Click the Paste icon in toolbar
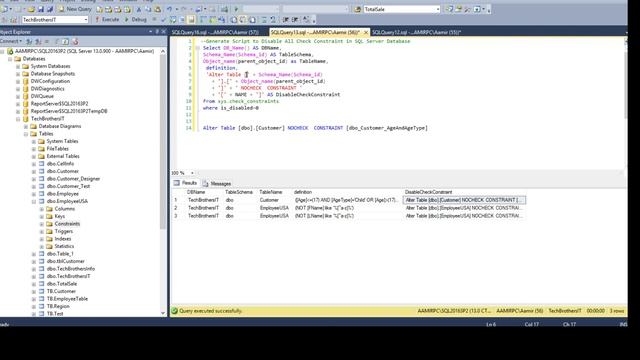Image resolution: width=640 pixels, height=360 pixels. click(158, 9)
